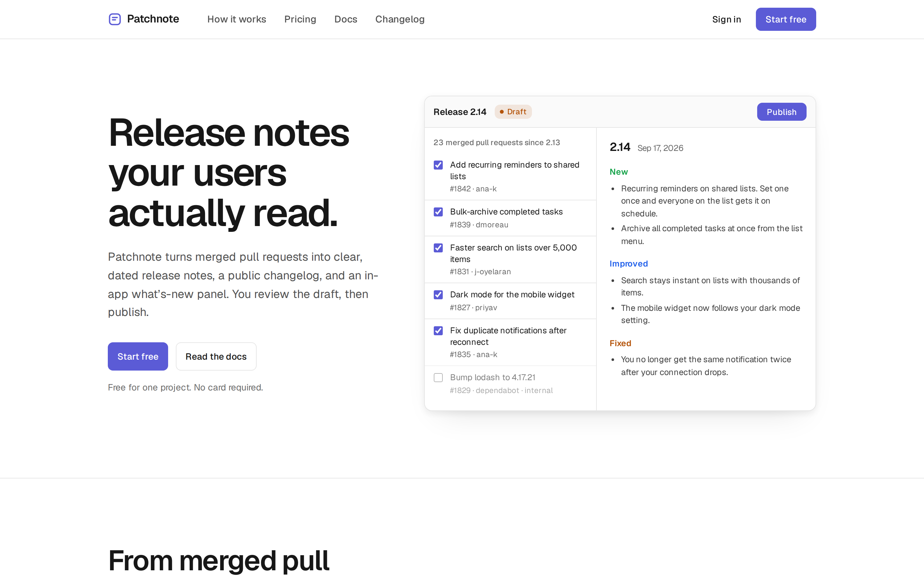The height and width of the screenshot is (578, 924).
Task: Open the Patchnote home wordmark
Action: (x=153, y=19)
